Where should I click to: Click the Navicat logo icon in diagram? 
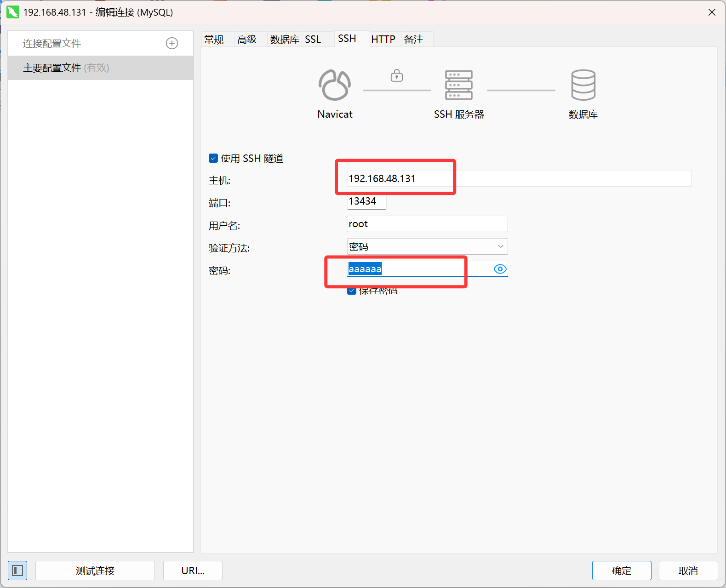coord(335,85)
